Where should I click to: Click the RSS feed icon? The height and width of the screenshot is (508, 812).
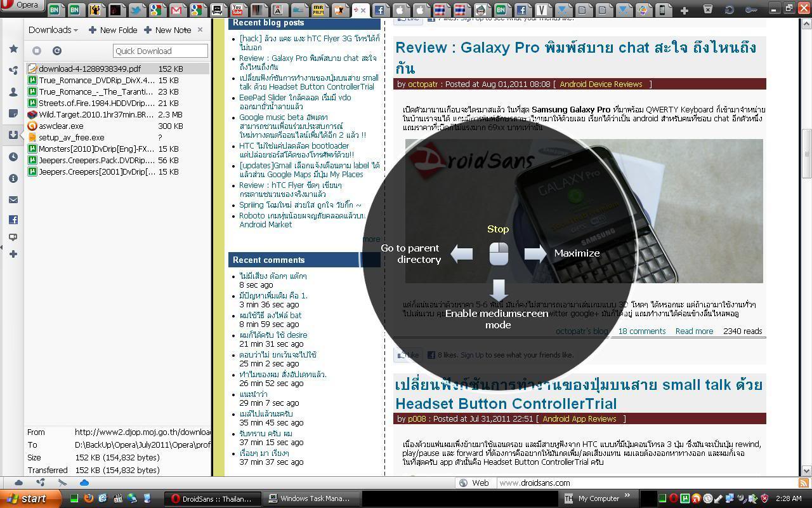(x=804, y=483)
